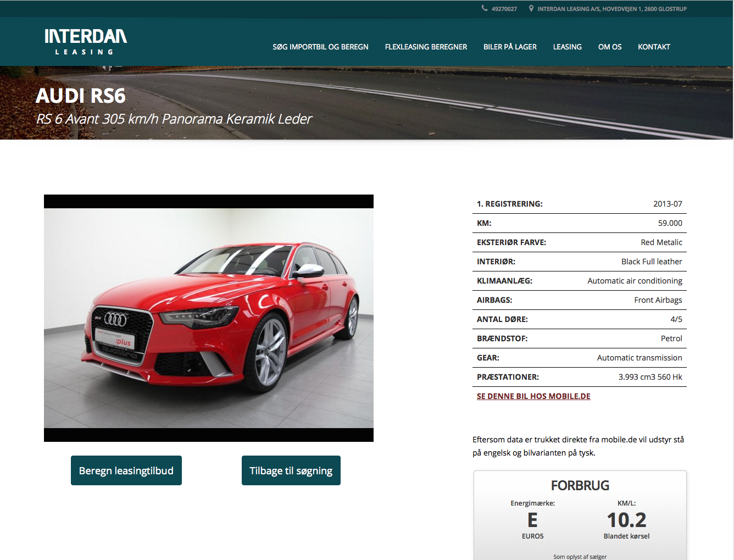
Task: Click the Eftersom data er trukket paragraph
Action: [x=578, y=446]
